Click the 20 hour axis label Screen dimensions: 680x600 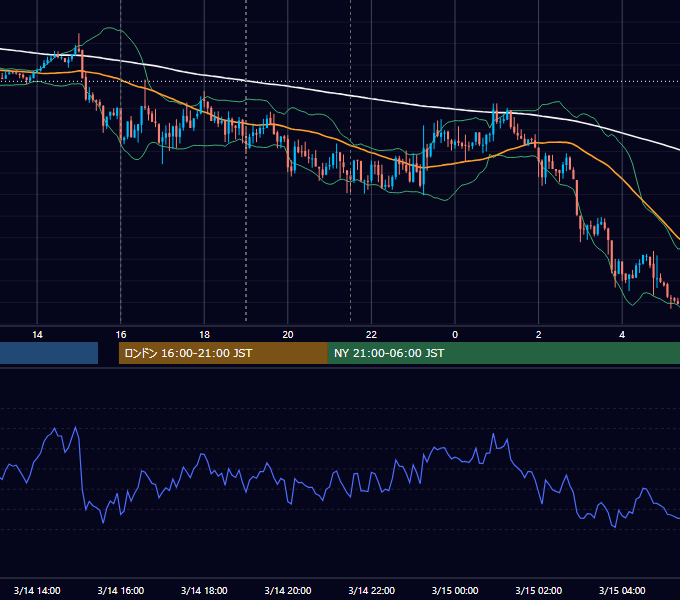[x=288, y=334]
